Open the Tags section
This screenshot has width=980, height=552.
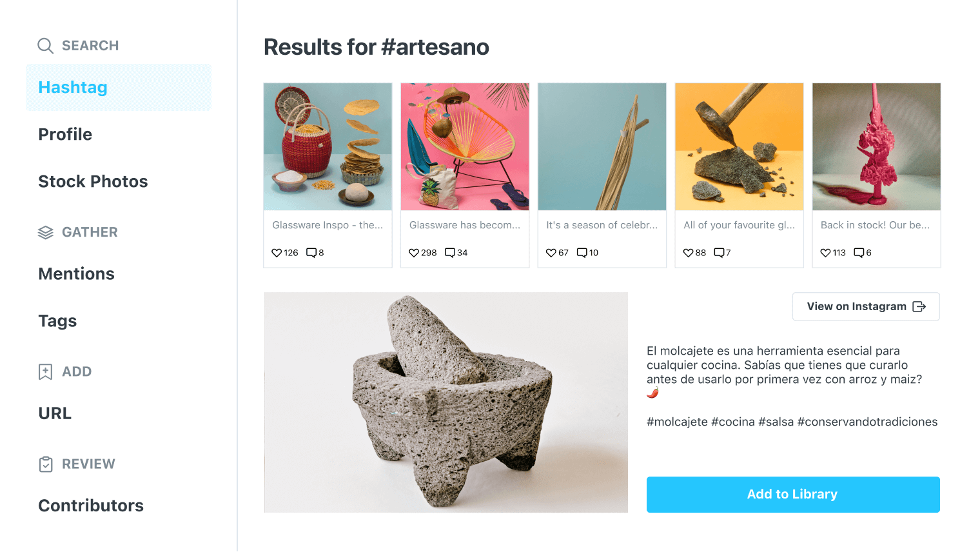point(57,320)
